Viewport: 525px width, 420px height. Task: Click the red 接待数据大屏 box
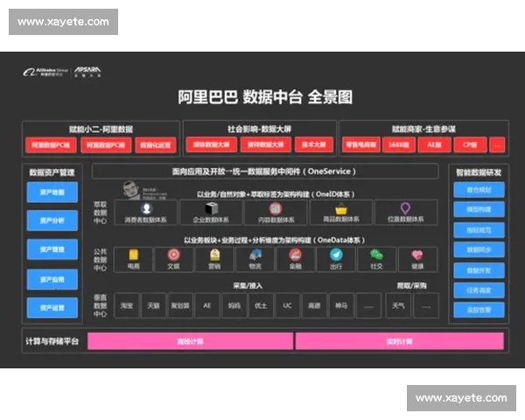266,144
